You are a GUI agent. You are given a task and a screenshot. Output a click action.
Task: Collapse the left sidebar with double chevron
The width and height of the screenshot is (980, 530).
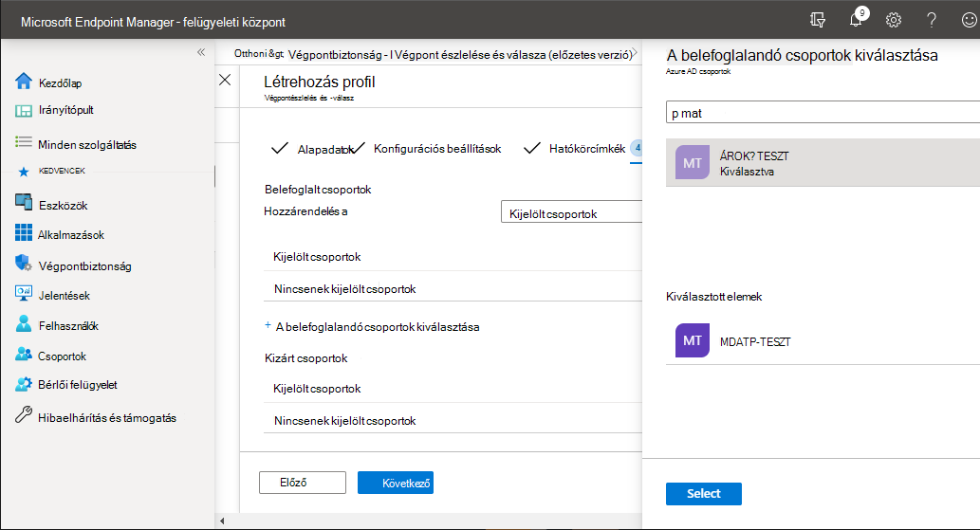pos(201,52)
